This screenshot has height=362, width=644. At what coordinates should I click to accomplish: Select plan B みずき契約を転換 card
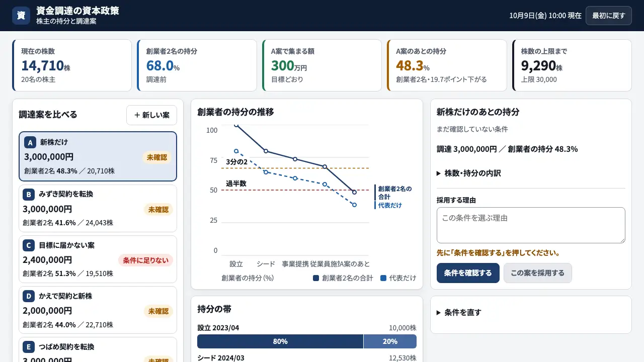tap(98, 209)
